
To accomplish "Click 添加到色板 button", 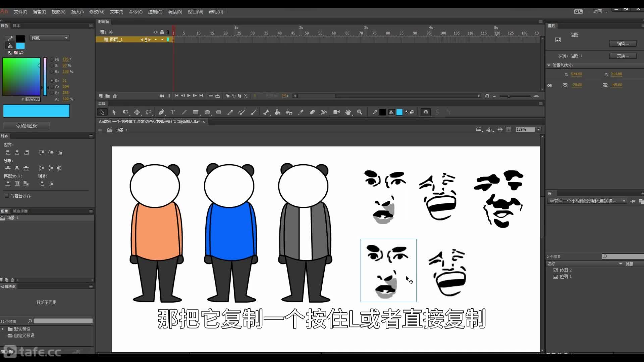I will click(x=26, y=126).
